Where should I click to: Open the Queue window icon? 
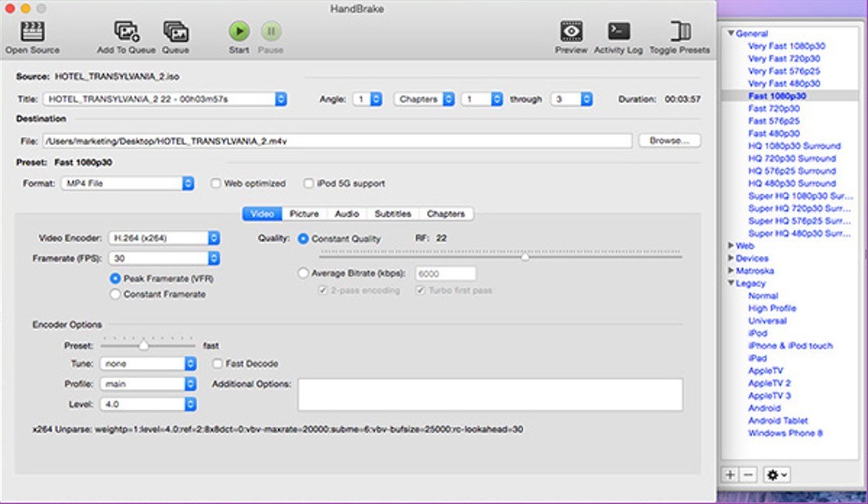pos(176,32)
